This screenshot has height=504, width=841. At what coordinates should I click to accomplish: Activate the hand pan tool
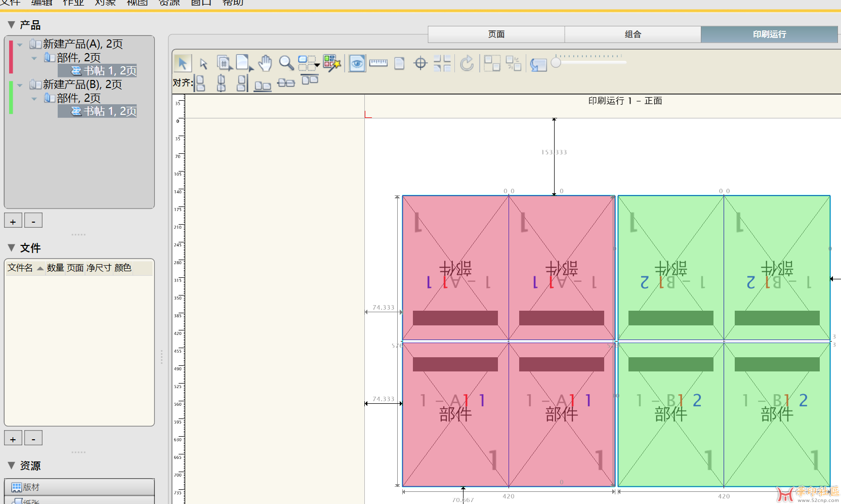pyautogui.click(x=265, y=63)
